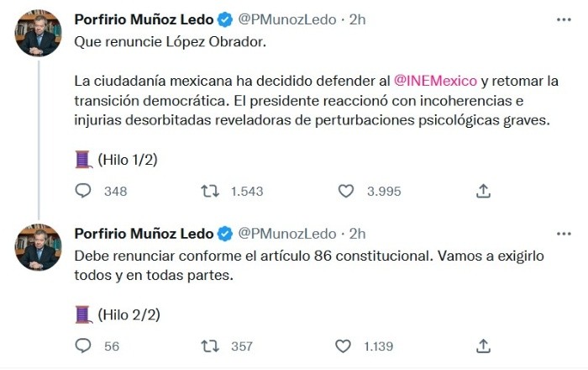Viewport: 588px width, 370px height.
Task: Open the second tweet's 2h timestamp
Action: 357,233
